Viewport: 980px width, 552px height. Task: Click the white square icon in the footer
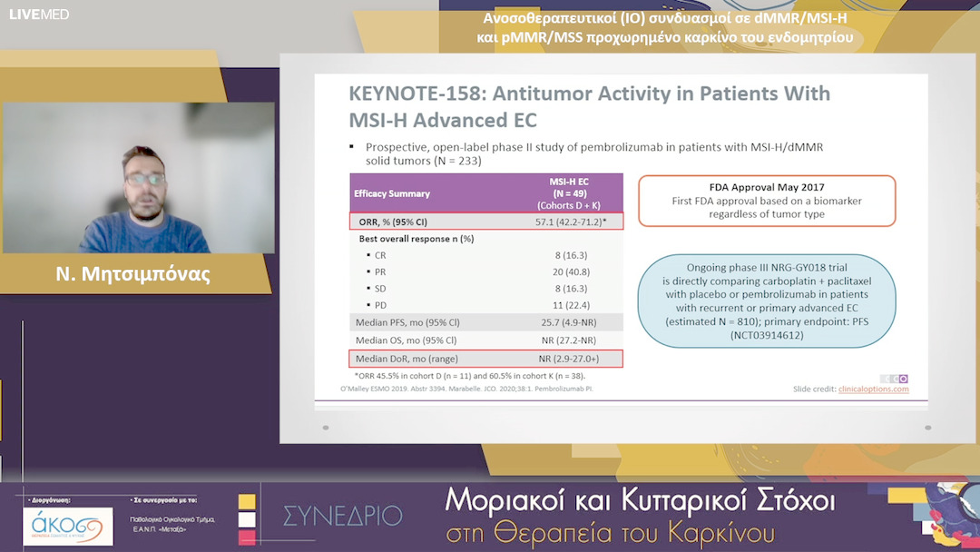(247, 519)
